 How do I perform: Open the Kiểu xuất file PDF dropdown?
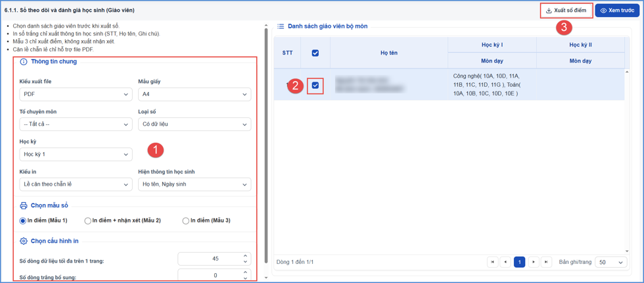coord(76,94)
